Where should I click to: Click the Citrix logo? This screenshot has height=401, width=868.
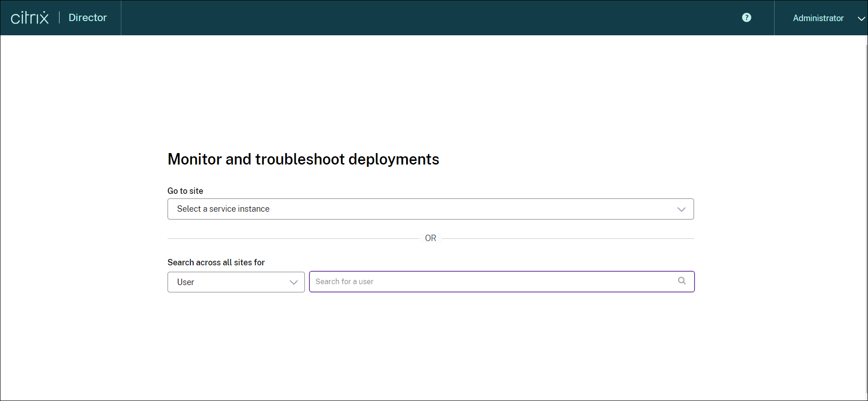coord(30,18)
